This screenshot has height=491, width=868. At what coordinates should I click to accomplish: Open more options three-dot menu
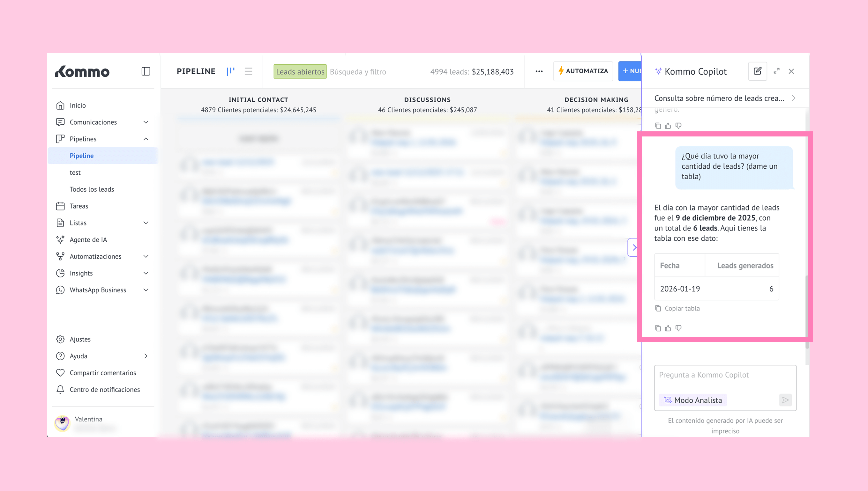(x=539, y=71)
